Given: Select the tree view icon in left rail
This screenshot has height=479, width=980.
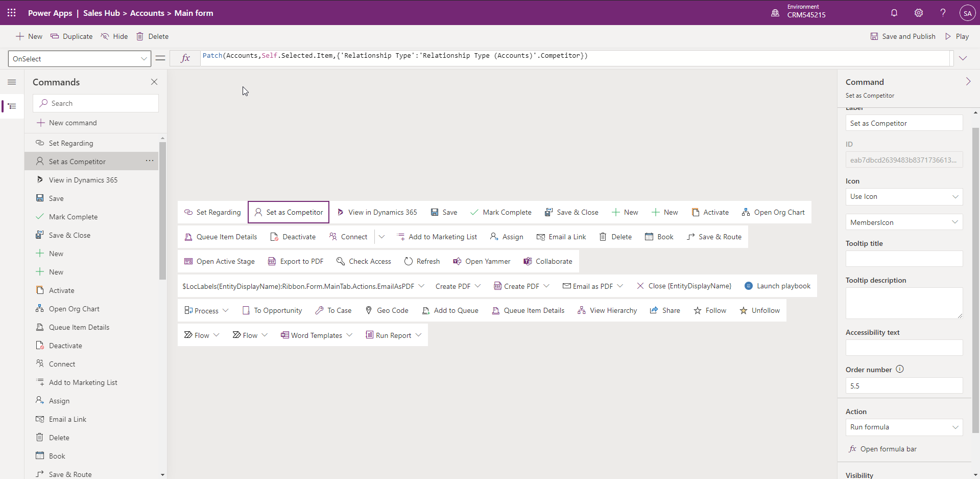Looking at the screenshot, I should coord(12,106).
